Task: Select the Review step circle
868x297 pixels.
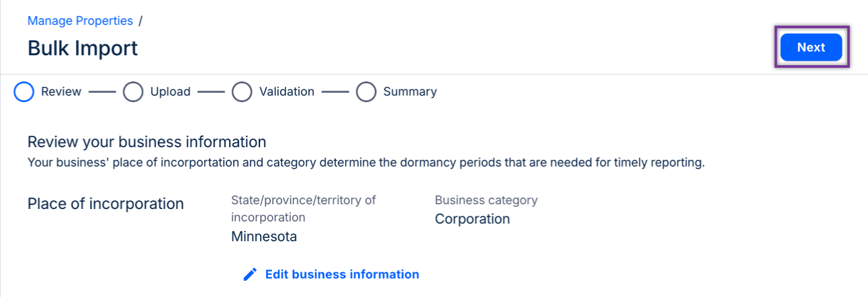Action: coord(24,92)
